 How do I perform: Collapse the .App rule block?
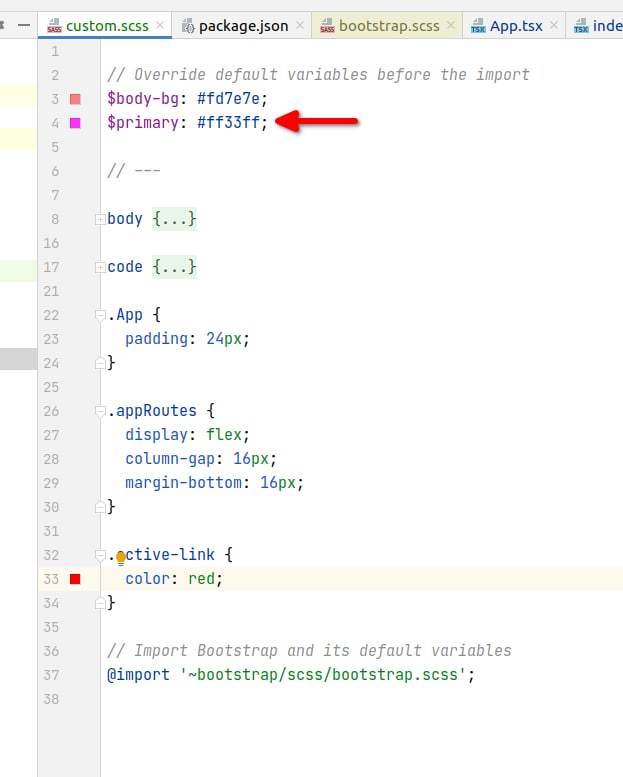(x=99, y=315)
